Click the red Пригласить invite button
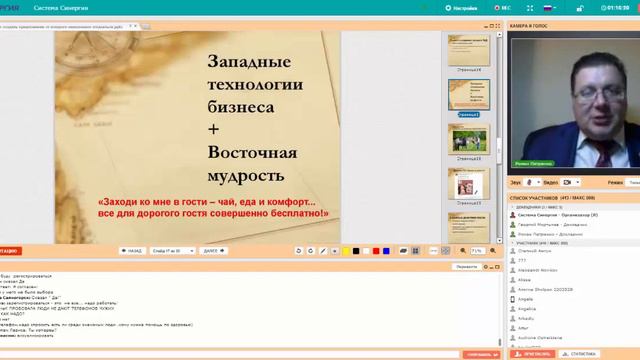Image resolution: width=640 pixels, height=360 pixels. tap(532, 354)
